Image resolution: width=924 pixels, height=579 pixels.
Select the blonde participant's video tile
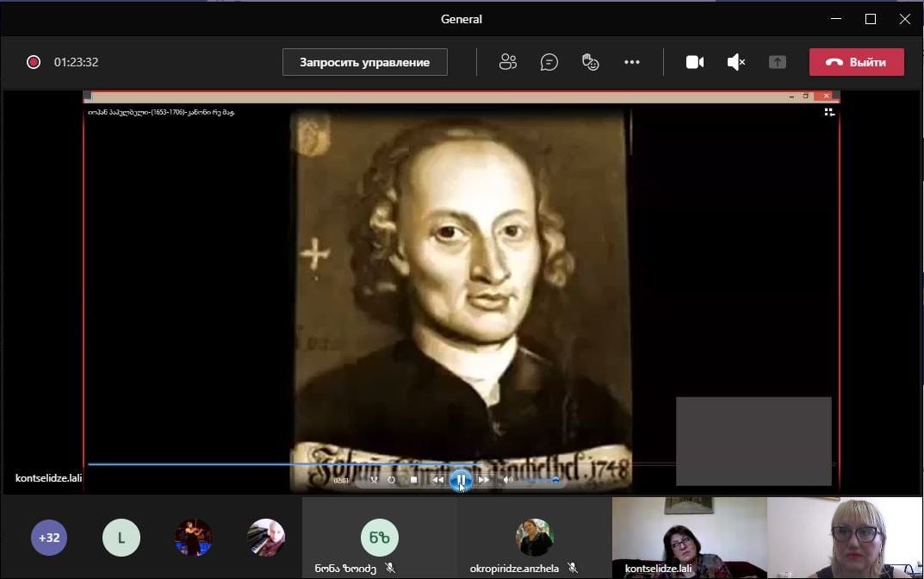point(846,537)
